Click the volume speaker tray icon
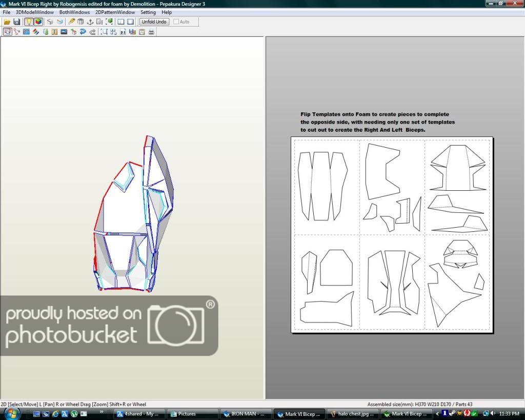This screenshot has width=525, height=420. 493,414
